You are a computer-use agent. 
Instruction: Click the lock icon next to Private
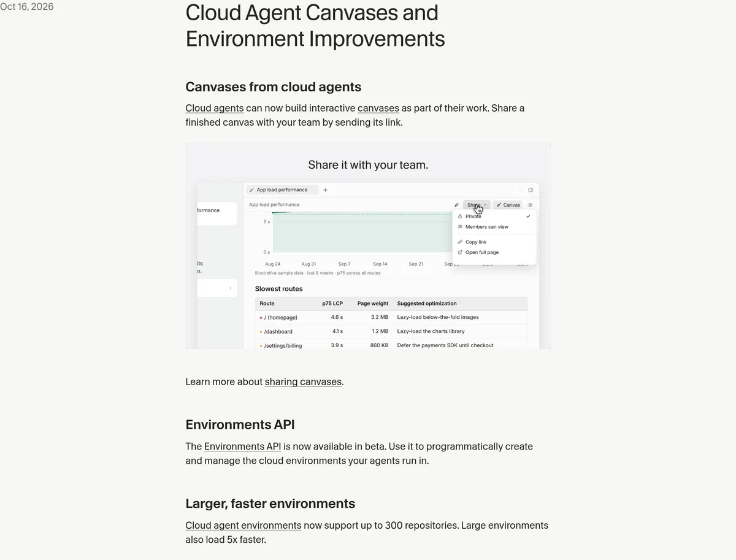[x=460, y=217]
